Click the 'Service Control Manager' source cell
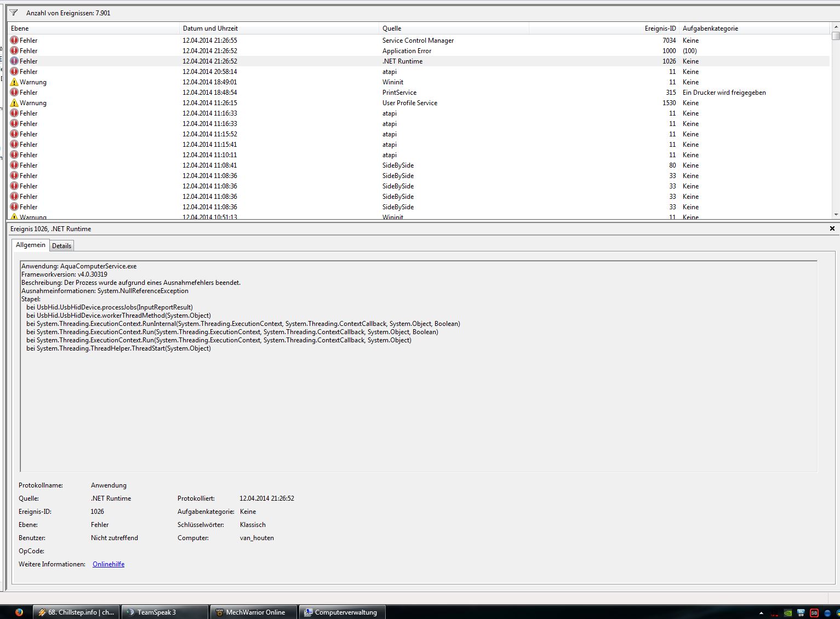 tap(418, 41)
